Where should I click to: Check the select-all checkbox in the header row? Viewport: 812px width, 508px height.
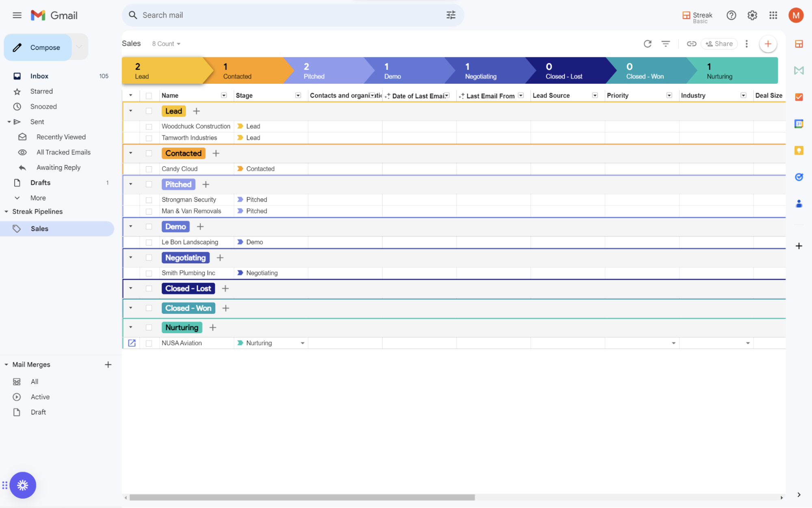(149, 95)
